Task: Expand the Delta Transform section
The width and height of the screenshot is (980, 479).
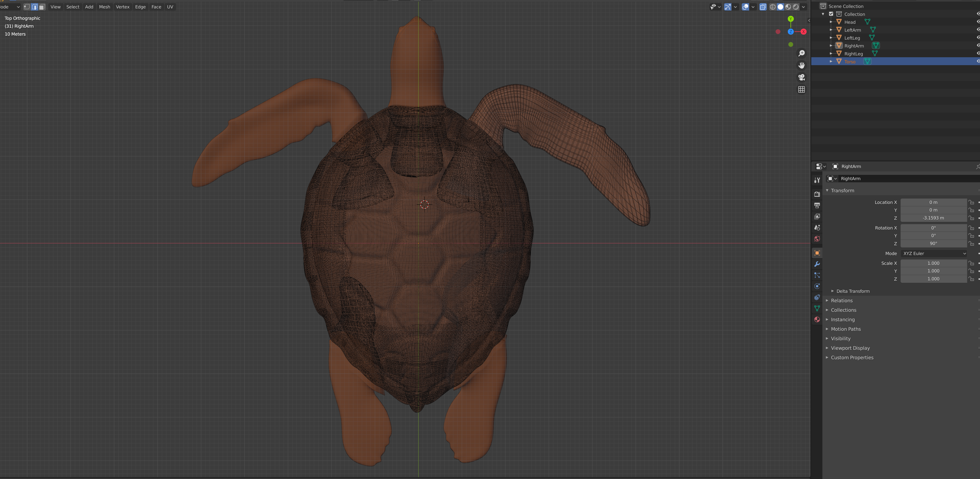Action: pos(852,291)
